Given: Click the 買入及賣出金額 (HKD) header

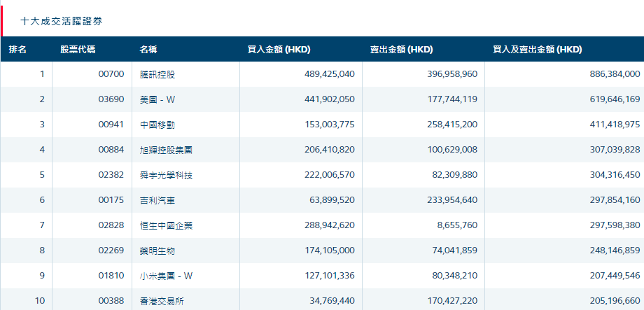Looking at the screenshot, I should (537, 50).
